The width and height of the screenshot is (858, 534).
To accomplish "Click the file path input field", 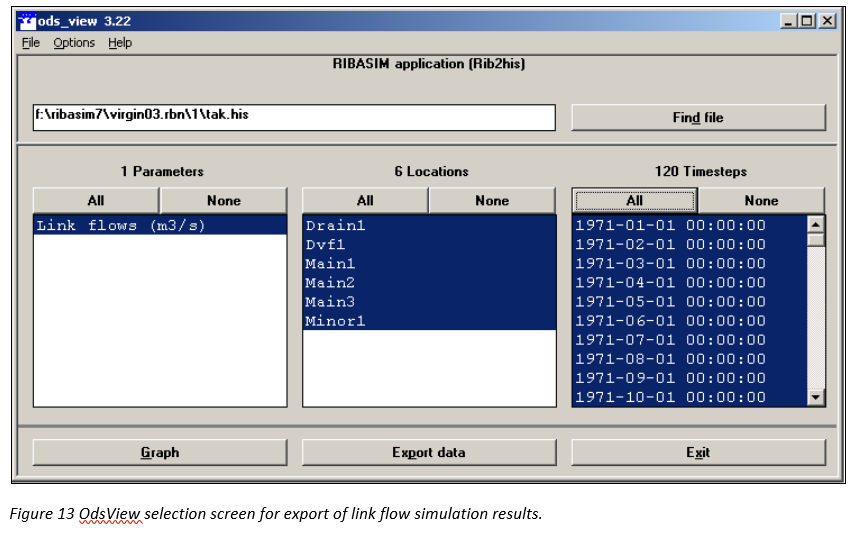I will [x=294, y=117].
